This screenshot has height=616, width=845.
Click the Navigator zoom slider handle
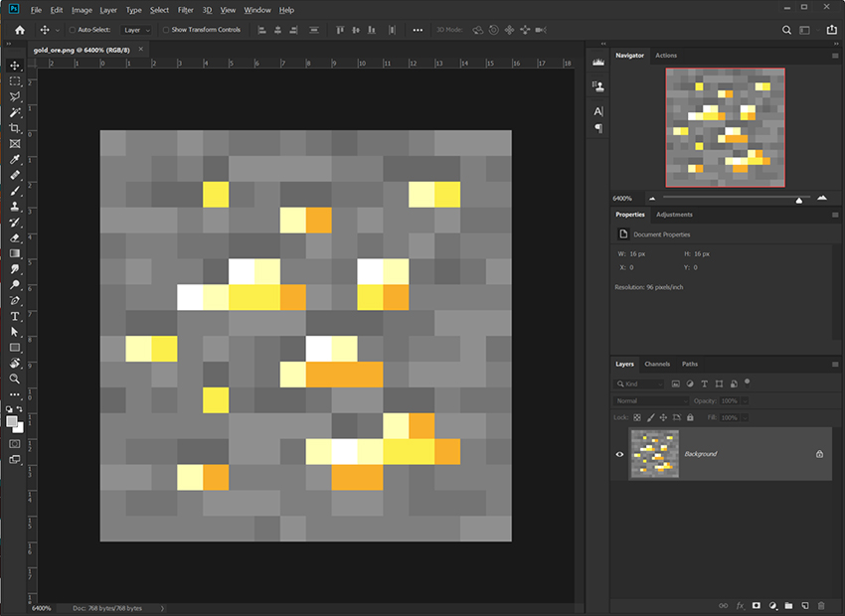coord(799,199)
